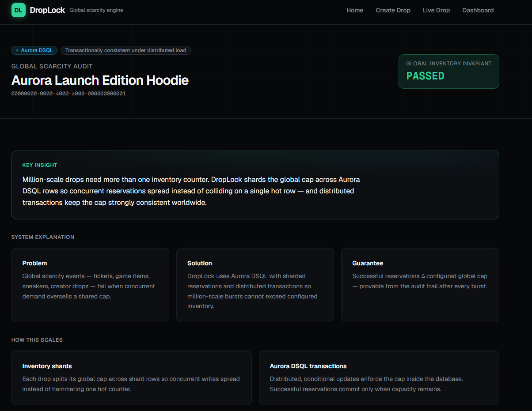Open the Guarantee card

(420, 285)
